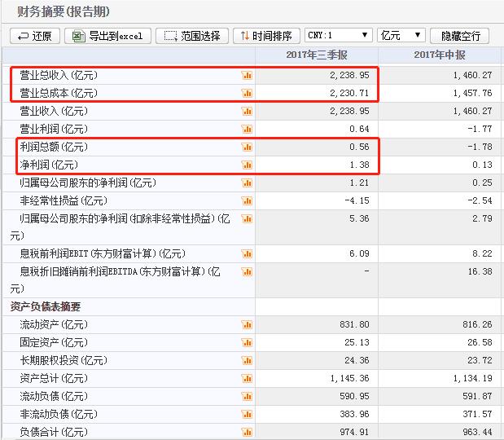
Task: Click chart icon for 负债合计 row
Action: coord(246,432)
